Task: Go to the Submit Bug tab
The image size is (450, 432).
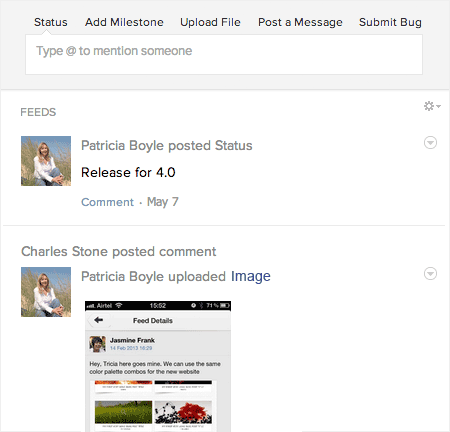Action: click(390, 22)
